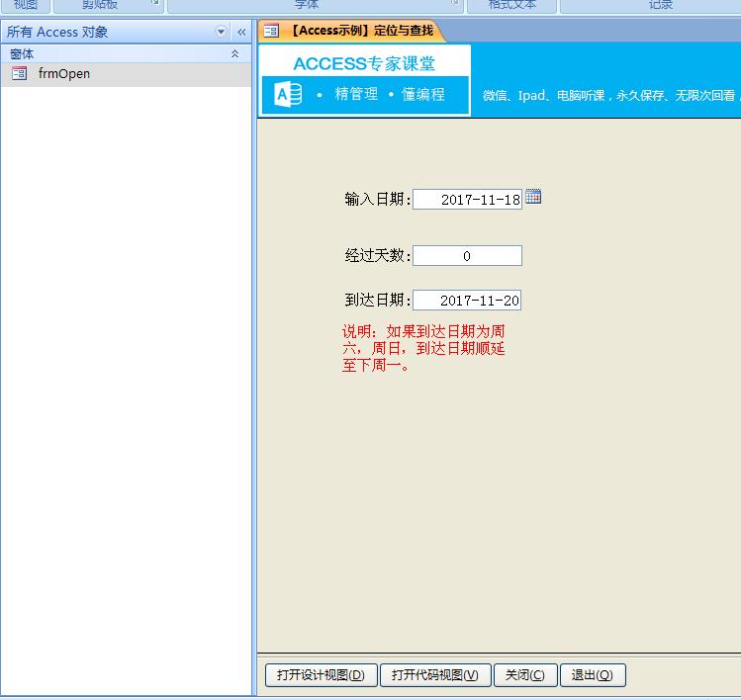Click the red 说明 note text
This screenshot has width=741, height=700.
coord(423,348)
